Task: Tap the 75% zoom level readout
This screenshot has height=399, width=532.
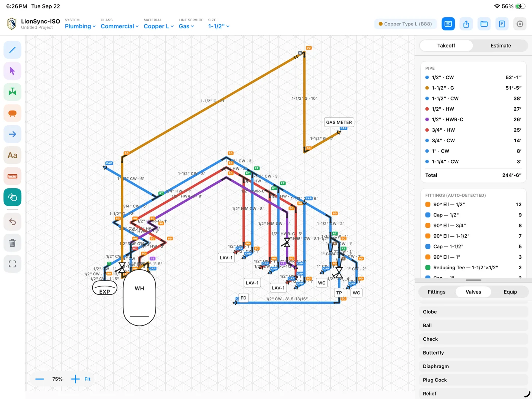Action: pos(57,379)
